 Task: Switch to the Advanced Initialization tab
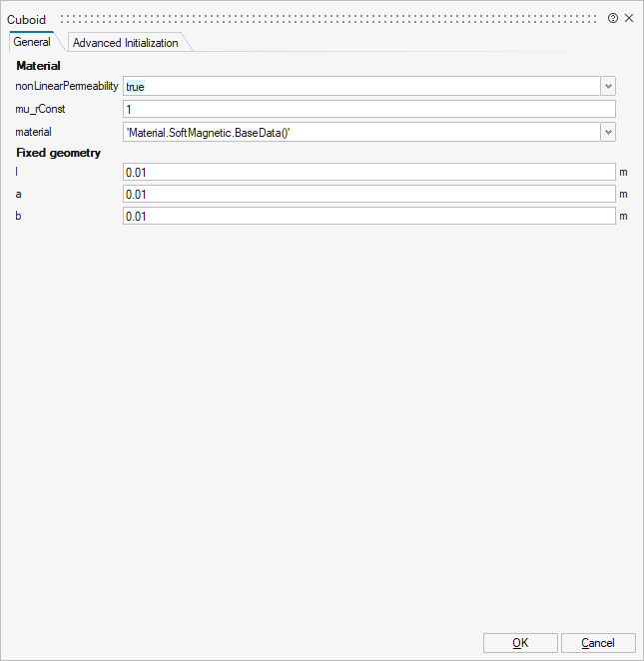pos(126,43)
